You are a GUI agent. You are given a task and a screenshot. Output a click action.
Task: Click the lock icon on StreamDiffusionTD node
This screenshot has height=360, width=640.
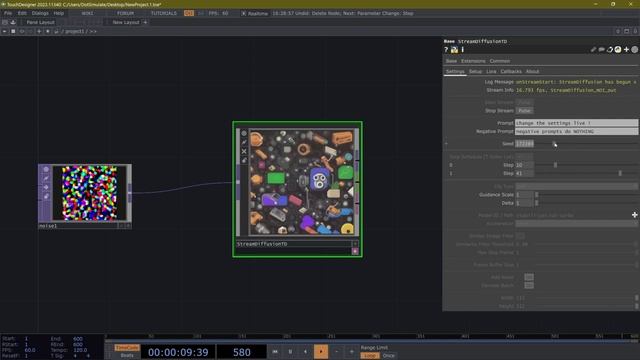click(244, 160)
